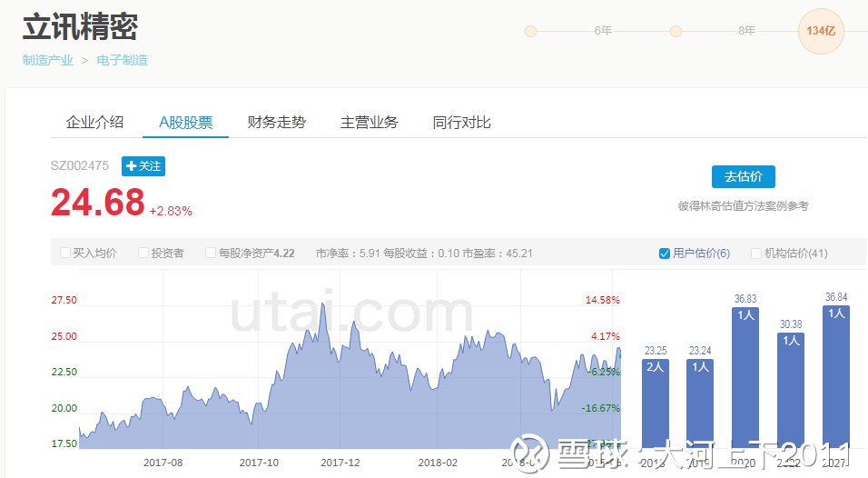The height and width of the screenshot is (478, 868).
Task: Enable the 机构估价(41) checkbox
Action: (x=756, y=254)
